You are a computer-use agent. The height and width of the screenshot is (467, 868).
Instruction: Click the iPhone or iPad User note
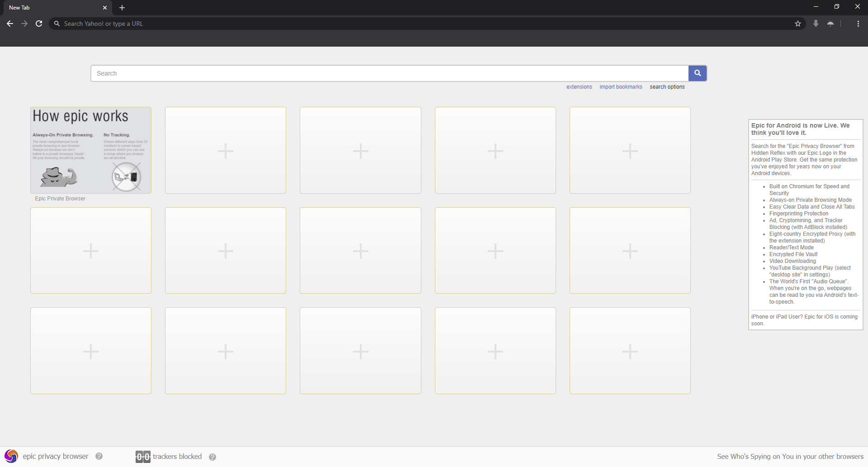(804, 320)
